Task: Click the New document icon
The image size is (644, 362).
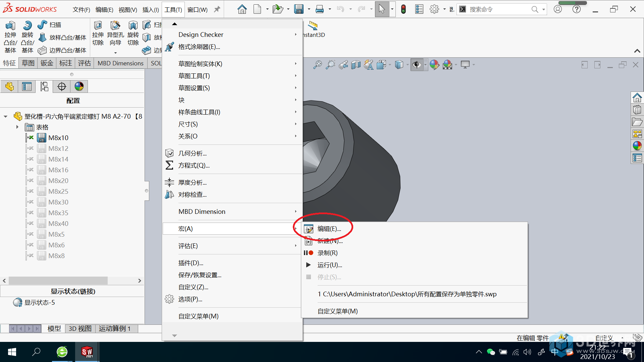Action: [257, 9]
